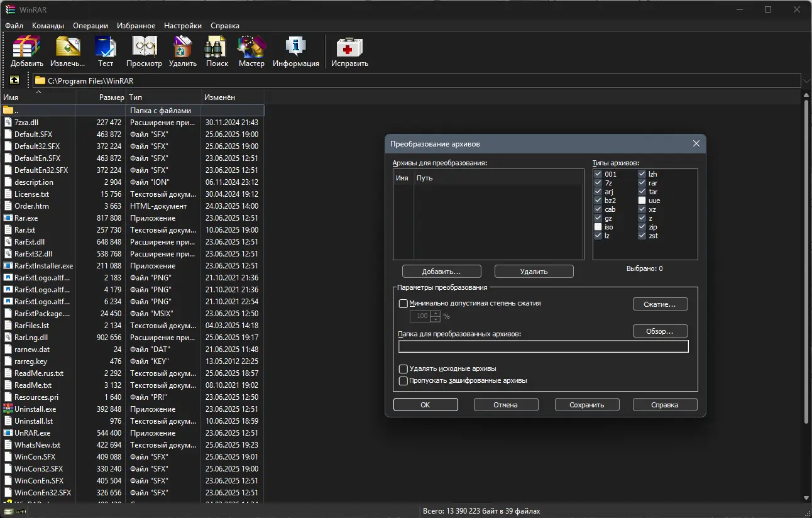
Task: Click the folder for converted archives field
Action: (x=544, y=346)
